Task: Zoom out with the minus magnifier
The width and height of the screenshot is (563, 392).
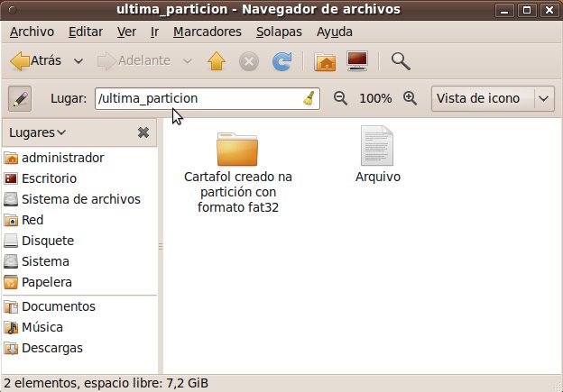Action: (x=340, y=98)
